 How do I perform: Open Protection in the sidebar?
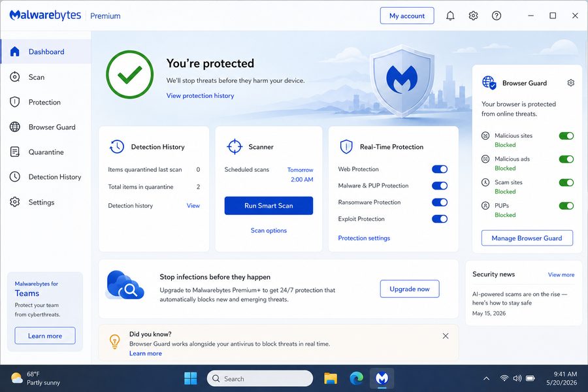tap(46, 102)
